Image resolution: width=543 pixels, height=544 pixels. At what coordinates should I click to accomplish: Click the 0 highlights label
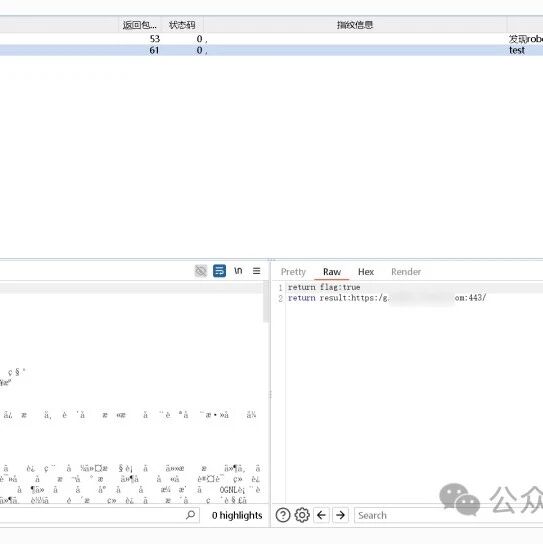(237, 515)
